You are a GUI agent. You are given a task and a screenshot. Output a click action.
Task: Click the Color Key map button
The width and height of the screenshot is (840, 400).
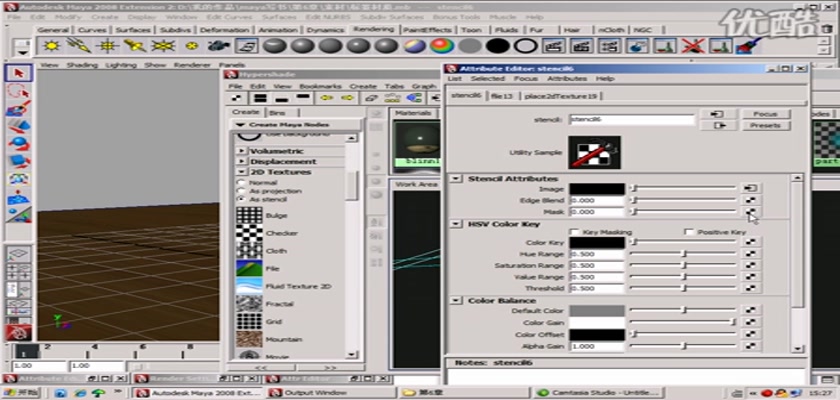click(x=751, y=242)
